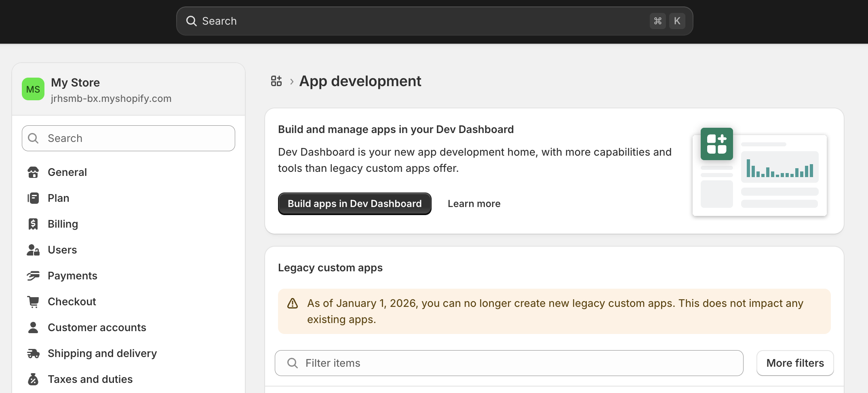Click the warning icon in the legacy apps banner
868x393 pixels.
[293, 303]
